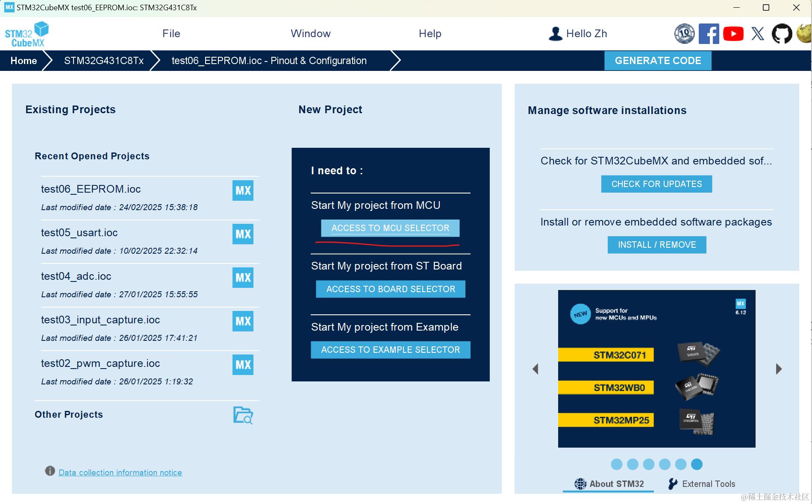812x504 pixels.
Task: Open recent project test05_usart.ioc
Action: (x=79, y=233)
